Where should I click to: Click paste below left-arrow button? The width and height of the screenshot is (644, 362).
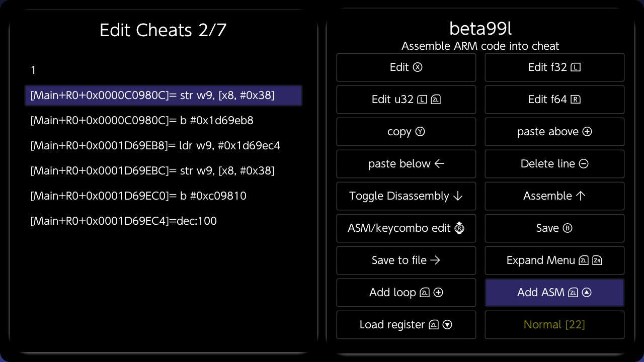pyautogui.click(x=406, y=164)
